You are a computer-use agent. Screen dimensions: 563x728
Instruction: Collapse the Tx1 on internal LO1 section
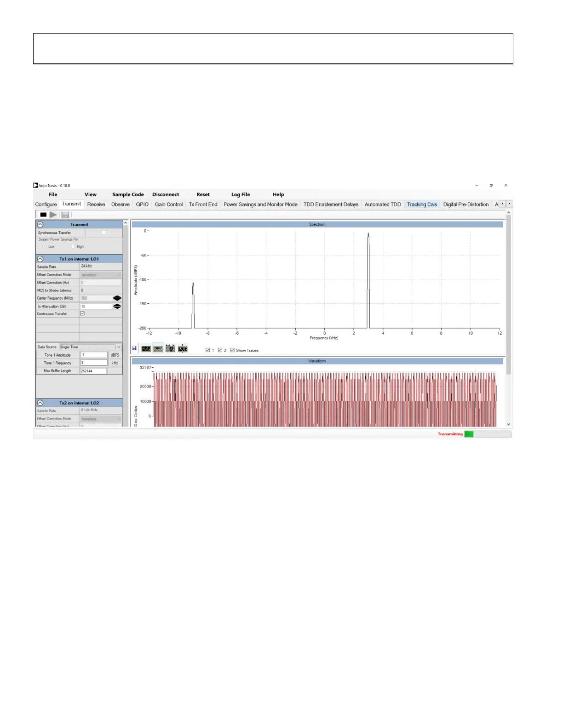coord(40,259)
